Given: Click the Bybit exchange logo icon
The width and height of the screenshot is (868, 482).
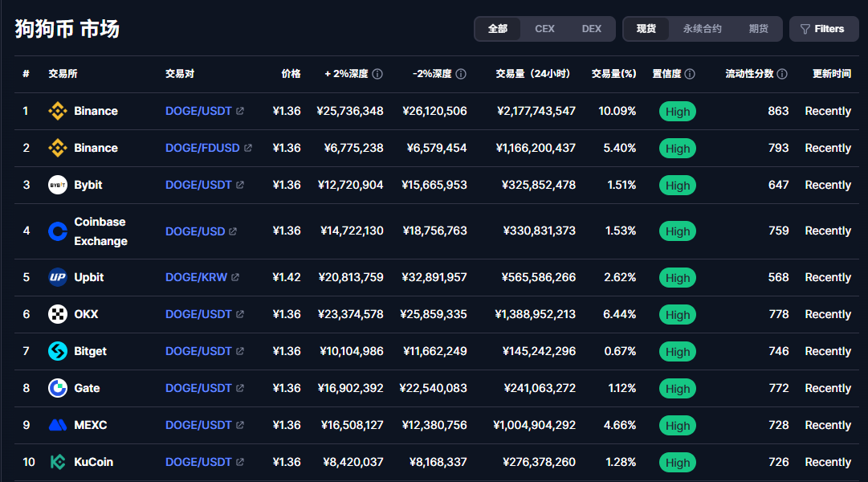Looking at the screenshot, I should [x=58, y=185].
